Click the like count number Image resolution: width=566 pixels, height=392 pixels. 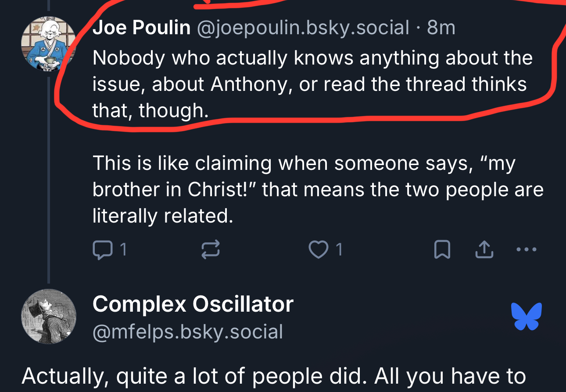tap(339, 250)
